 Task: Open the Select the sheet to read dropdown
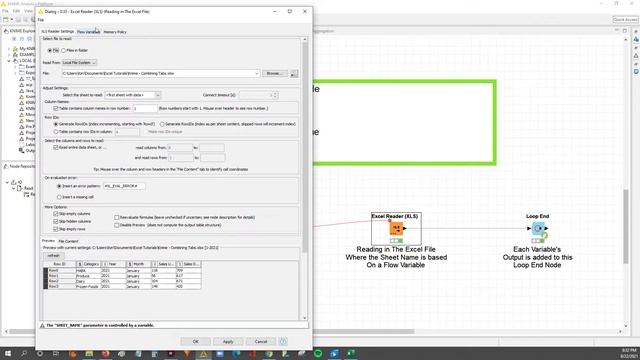coord(133,95)
